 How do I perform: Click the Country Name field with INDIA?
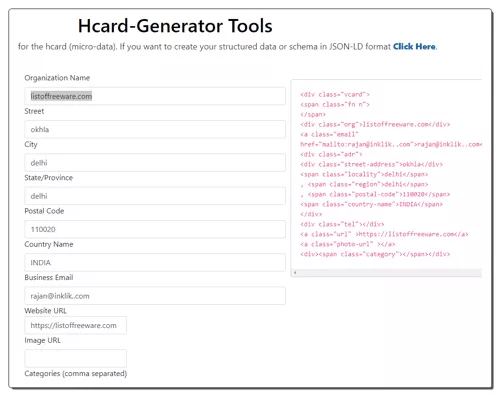pyautogui.click(x=155, y=262)
